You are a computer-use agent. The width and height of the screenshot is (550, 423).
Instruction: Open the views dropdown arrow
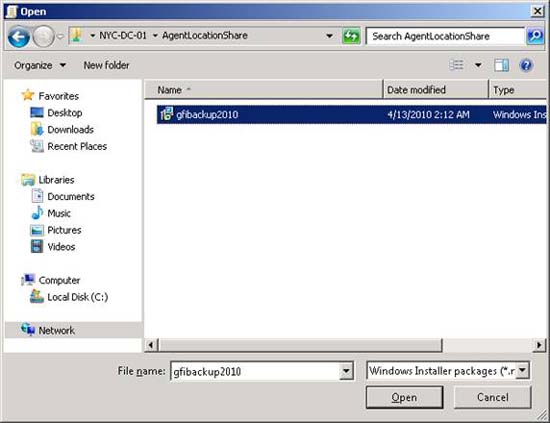(478, 65)
